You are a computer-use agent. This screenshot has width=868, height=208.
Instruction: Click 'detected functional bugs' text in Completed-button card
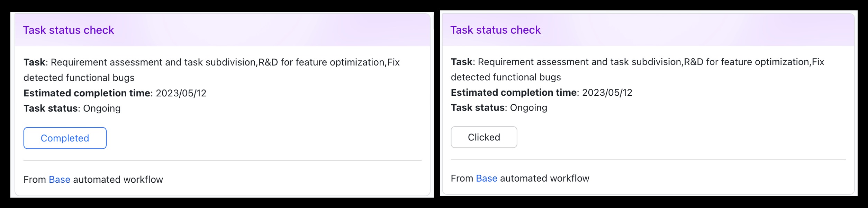coord(79,78)
